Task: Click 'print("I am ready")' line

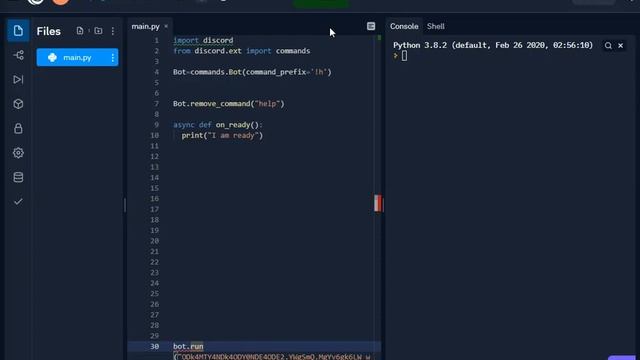Action: [222, 136]
